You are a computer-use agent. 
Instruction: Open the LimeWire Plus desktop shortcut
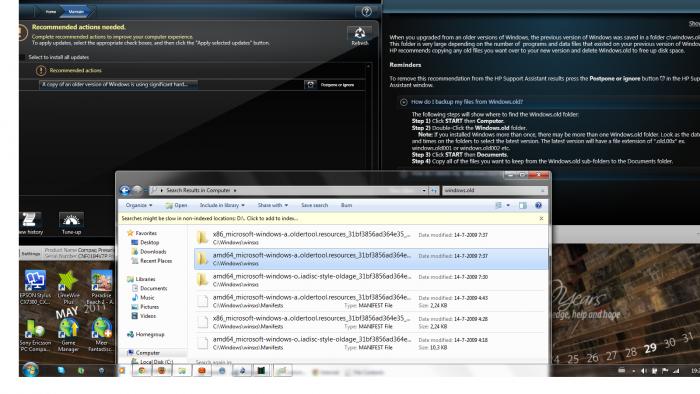(68, 287)
